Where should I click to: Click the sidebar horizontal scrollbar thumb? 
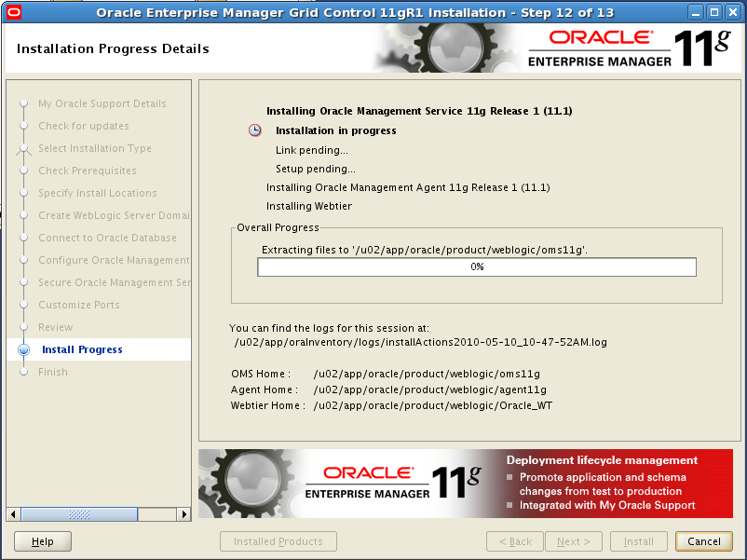(79, 514)
